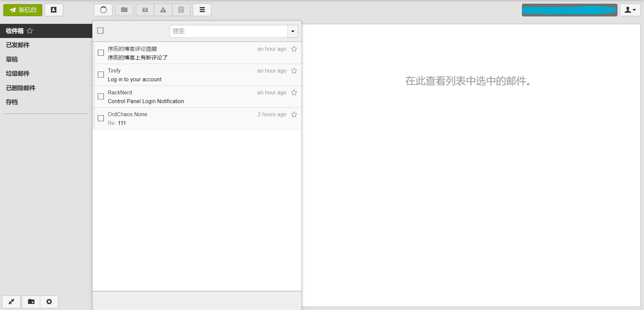Image resolution: width=644 pixels, height=310 pixels.
Task: Compose mail with 新信息 button
Action: click(x=23, y=10)
